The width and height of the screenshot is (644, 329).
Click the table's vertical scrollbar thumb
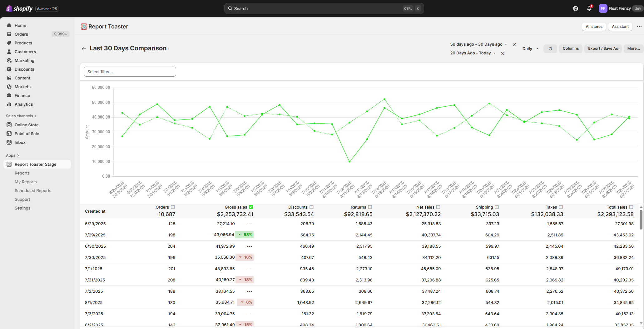641,220
